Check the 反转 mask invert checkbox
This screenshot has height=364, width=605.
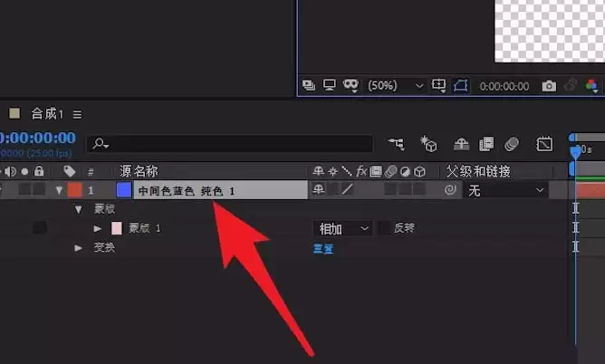click(x=385, y=228)
